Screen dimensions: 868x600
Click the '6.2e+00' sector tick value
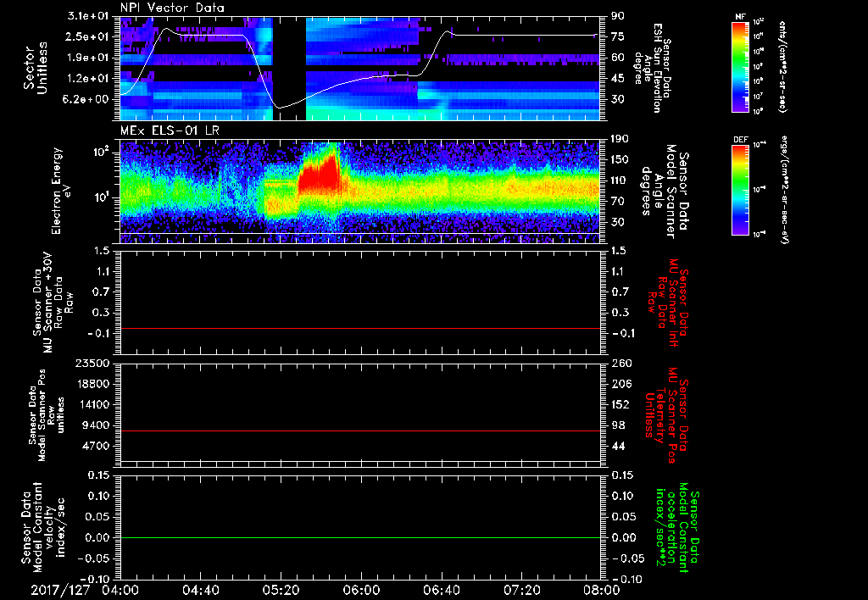click(x=86, y=99)
